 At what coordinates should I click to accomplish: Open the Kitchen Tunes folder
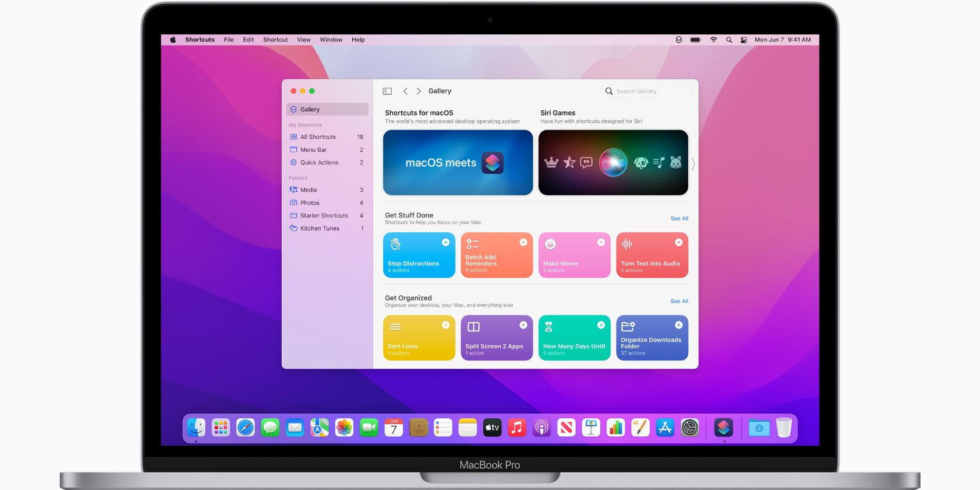coord(327,229)
